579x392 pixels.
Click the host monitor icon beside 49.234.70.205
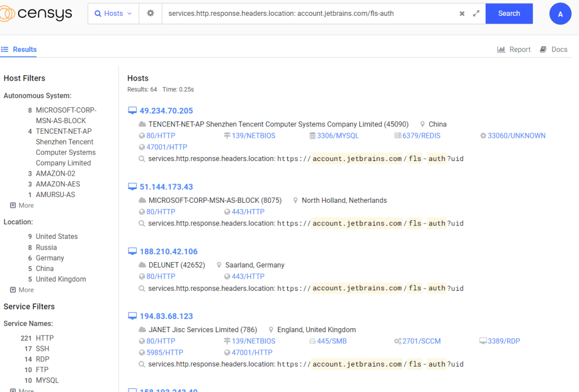132,111
